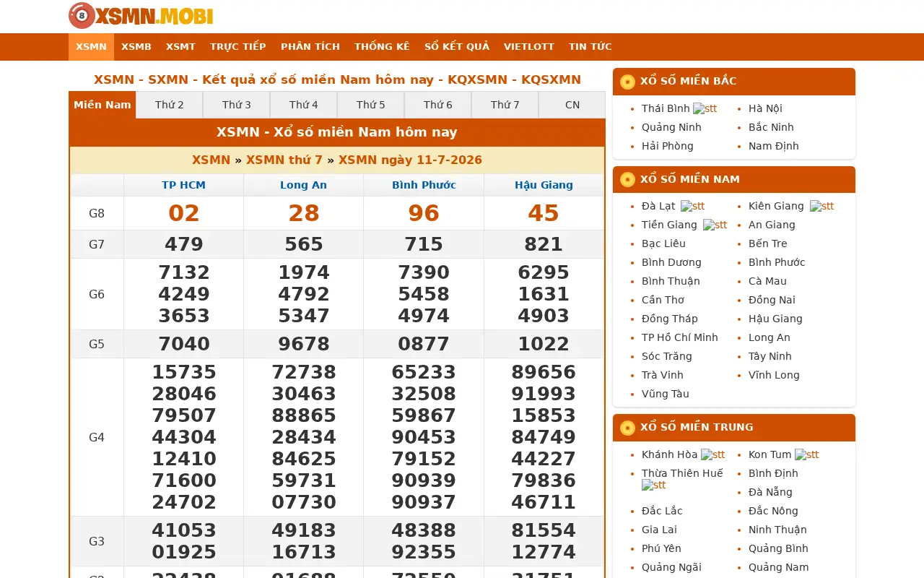Open the PHÂN TÍCH menu item
The image size is (924, 578).
pyautogui.click(x=310, y=47)
